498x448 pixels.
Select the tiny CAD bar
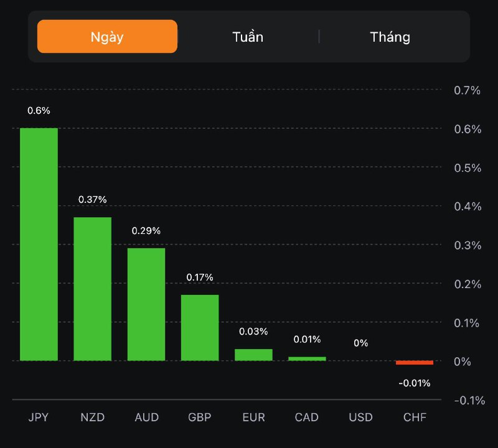pos(307,358)
